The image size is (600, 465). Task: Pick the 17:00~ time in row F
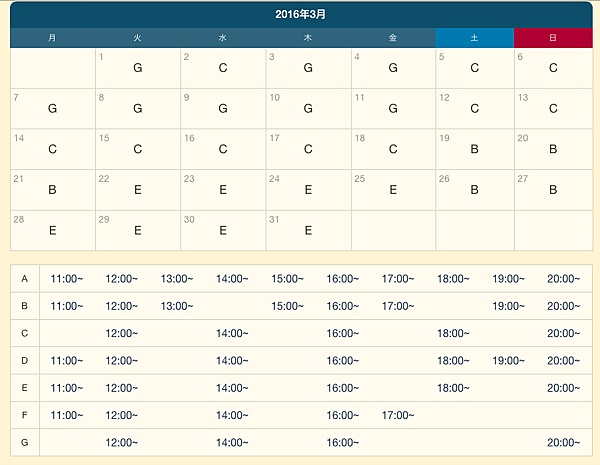398,415
